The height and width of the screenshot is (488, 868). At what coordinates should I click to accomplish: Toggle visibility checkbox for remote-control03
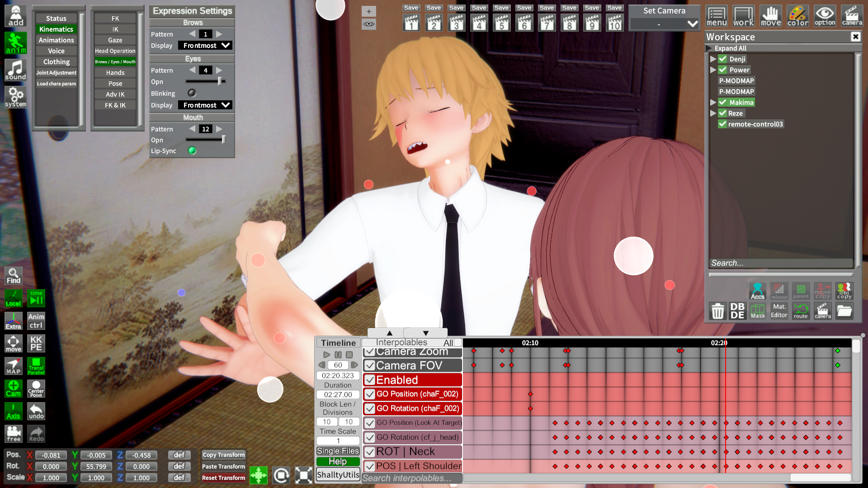722,124
